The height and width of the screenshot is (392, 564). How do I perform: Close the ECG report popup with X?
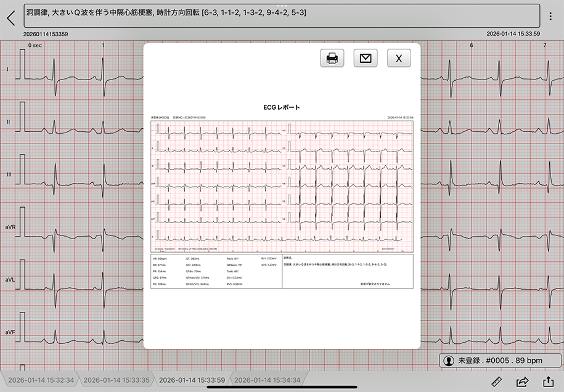[399, 59]
